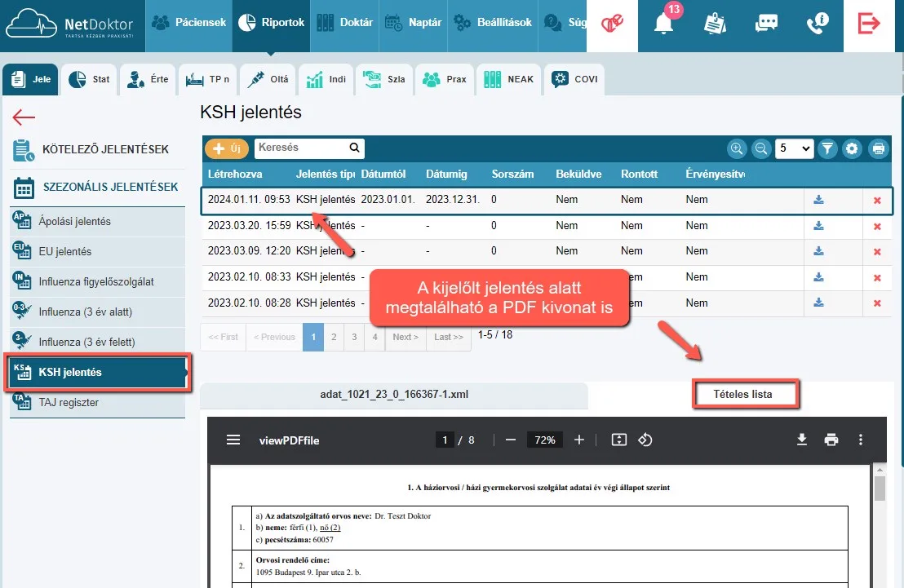Click the phone info support icon

coord(818,24)
